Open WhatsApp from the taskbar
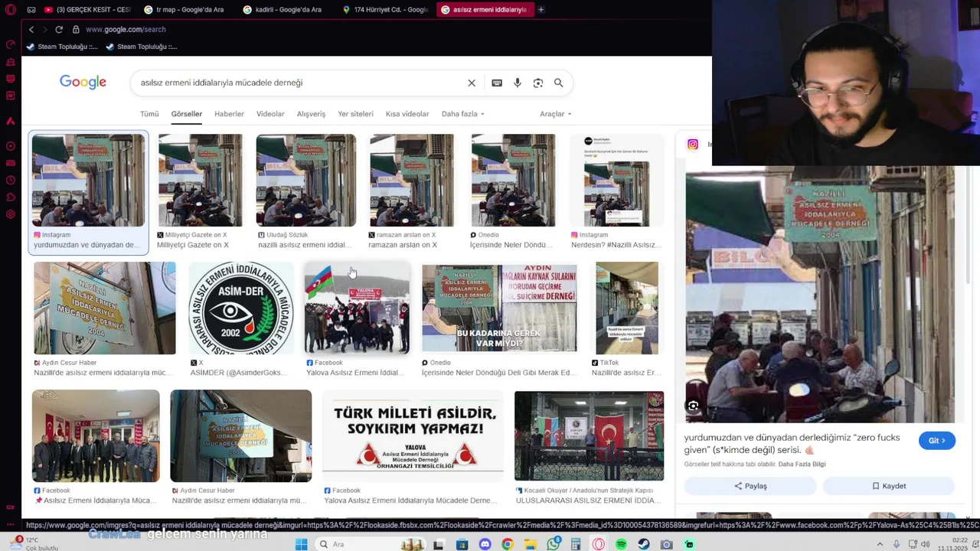The width and height of the screenshot is (980, 551). [553, 544]
